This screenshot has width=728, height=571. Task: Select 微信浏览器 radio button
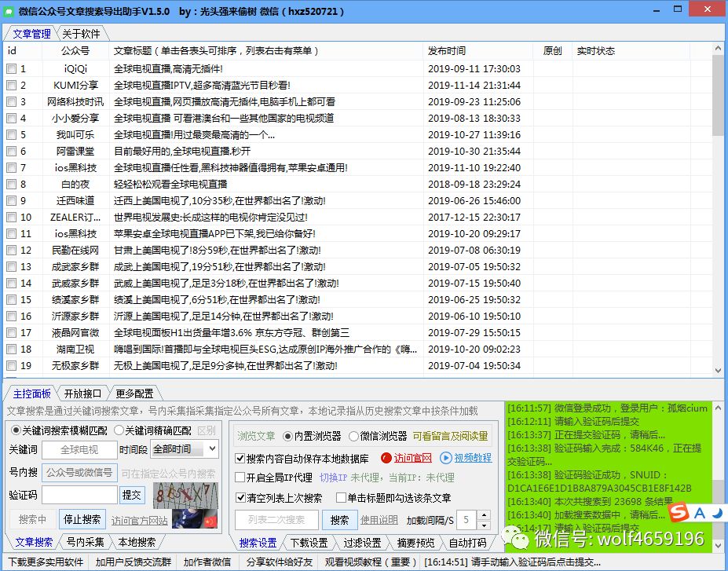[x=353, y=436]
